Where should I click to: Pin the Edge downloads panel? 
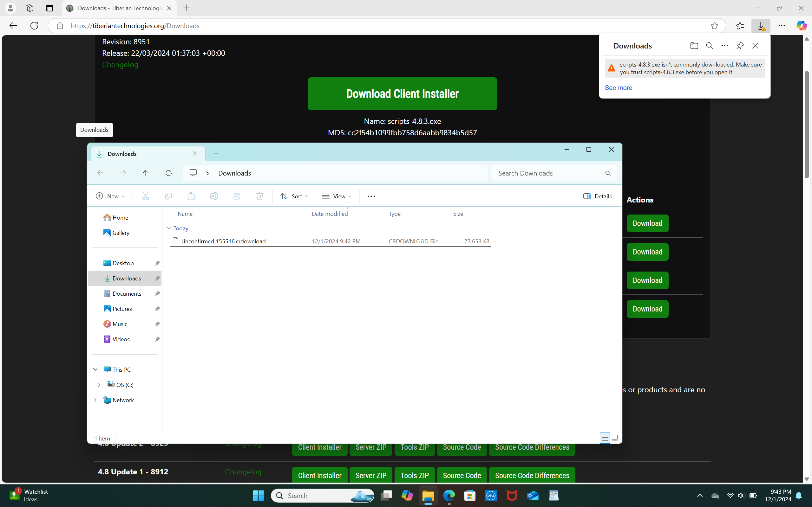(740, 46)
